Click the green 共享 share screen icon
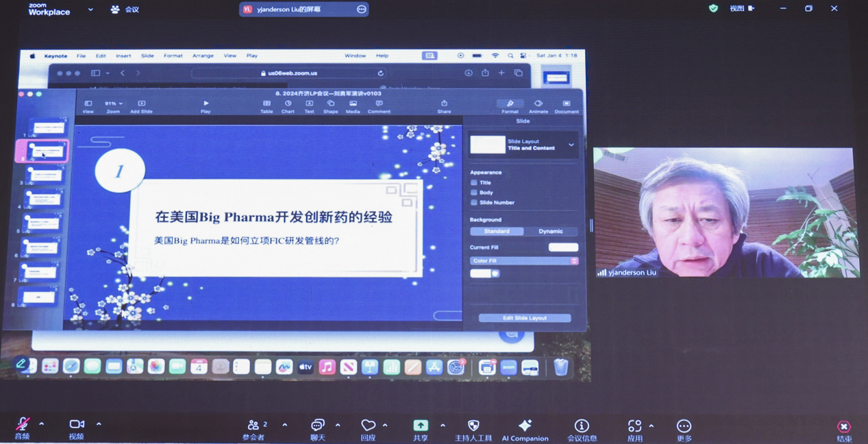 coord(421,425)
